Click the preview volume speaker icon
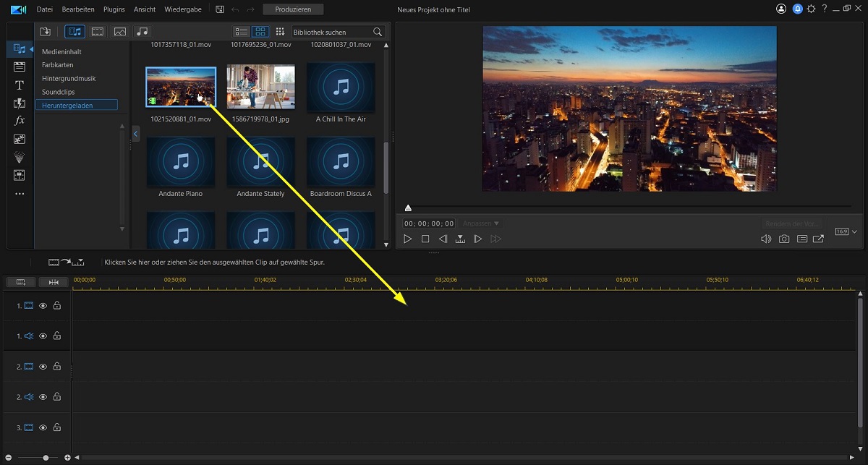Screen dimensions: 868x465 (x=766, y=239)
